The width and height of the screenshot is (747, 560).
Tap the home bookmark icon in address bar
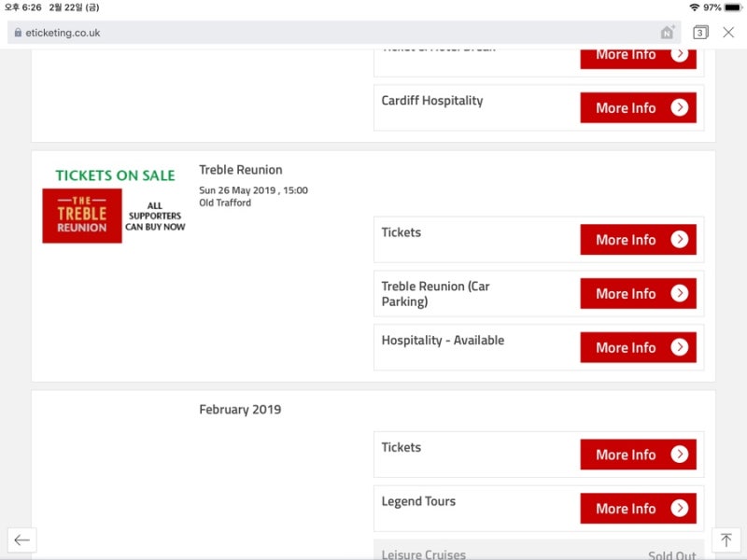coord(668,33)
